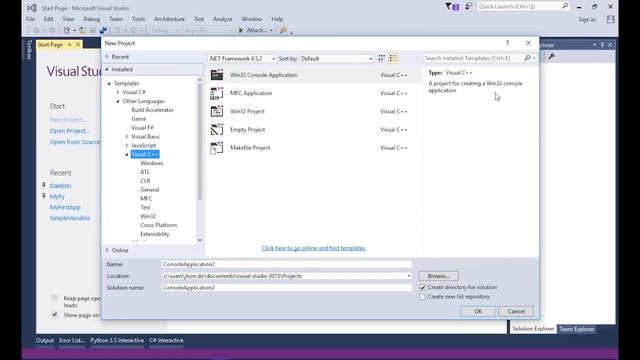
Task: Pin the Start Page tab
Action: pos(69,44)
